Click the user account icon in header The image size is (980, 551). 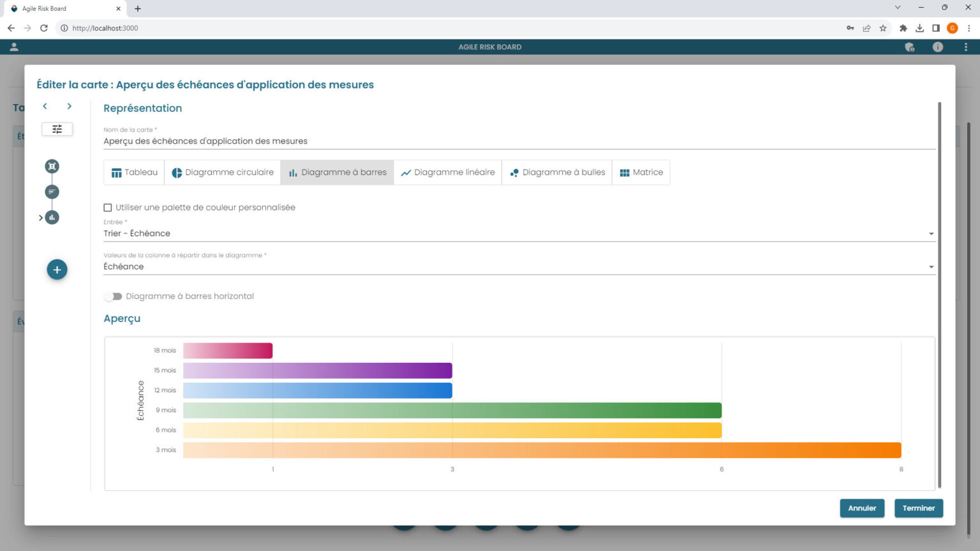pos(14,47)
